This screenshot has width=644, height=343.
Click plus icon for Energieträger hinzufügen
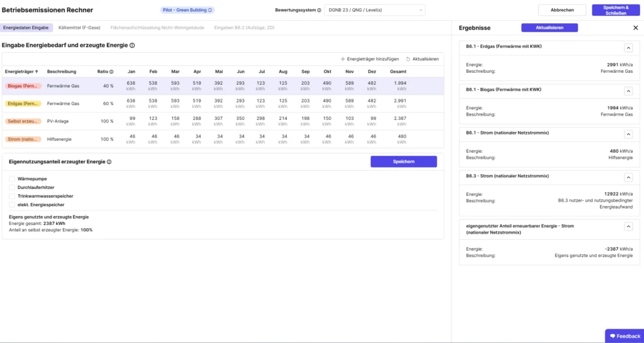coord(343,59)
